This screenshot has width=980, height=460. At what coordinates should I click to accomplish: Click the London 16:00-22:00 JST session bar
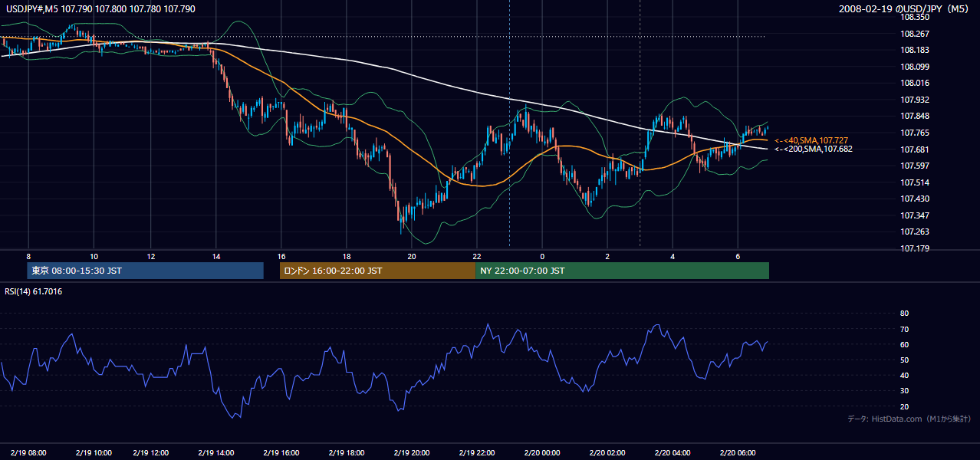[x=377, y=271]
